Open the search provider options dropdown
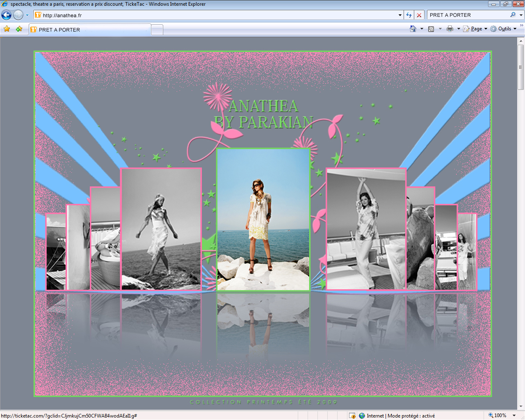Viewport: 525px width, 420px height. point(521,15)
